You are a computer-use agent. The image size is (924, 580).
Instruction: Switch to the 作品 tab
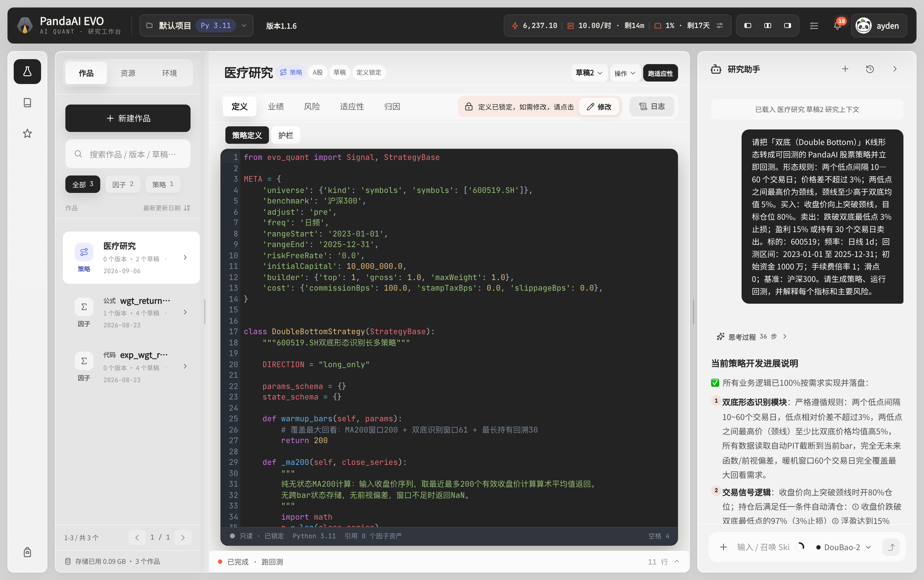pos(86,73)
